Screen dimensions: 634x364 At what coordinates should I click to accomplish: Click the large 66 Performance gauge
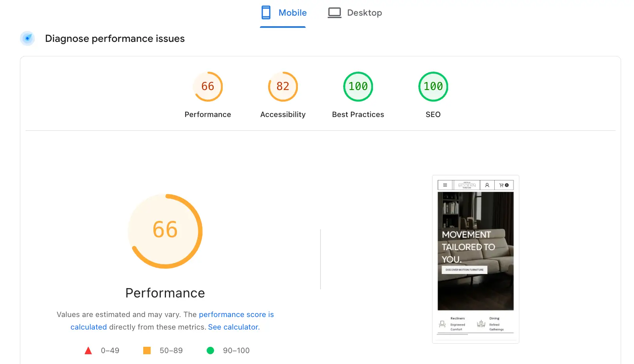pos(165,231)
